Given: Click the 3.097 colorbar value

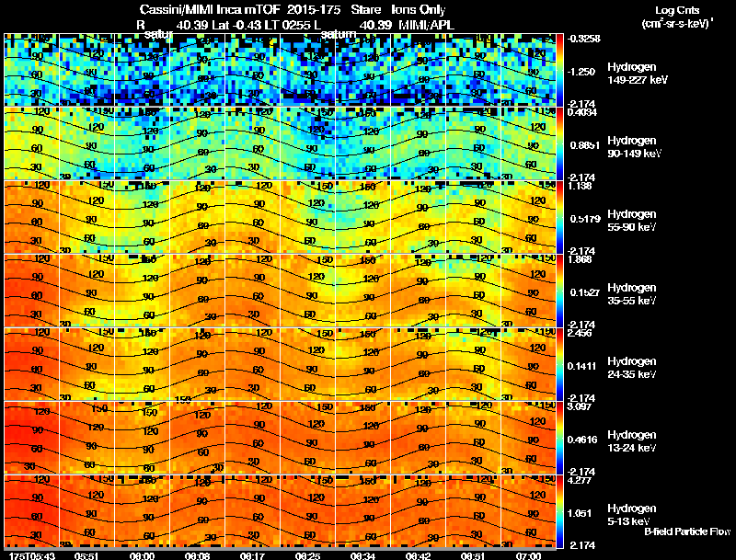Looking at the screenshot, I should point(580,406).
